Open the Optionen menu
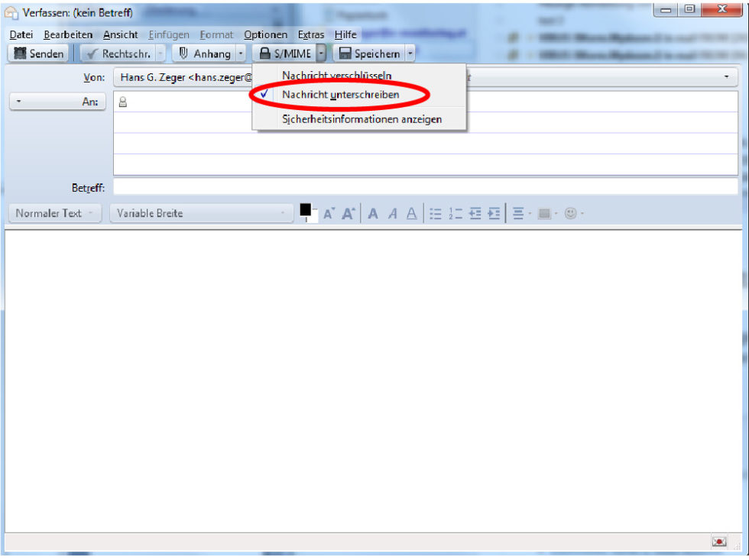 pyautogui.click(x=265, y=34)
